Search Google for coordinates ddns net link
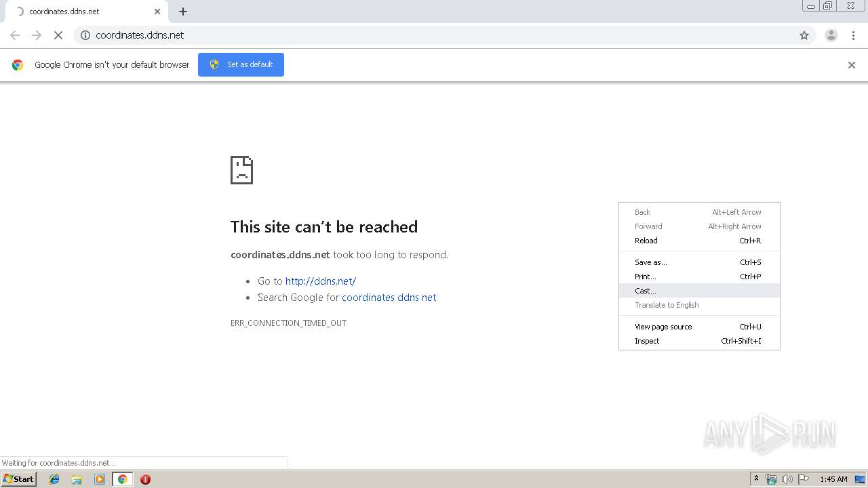The image size is (868, 488). (389, 298)
